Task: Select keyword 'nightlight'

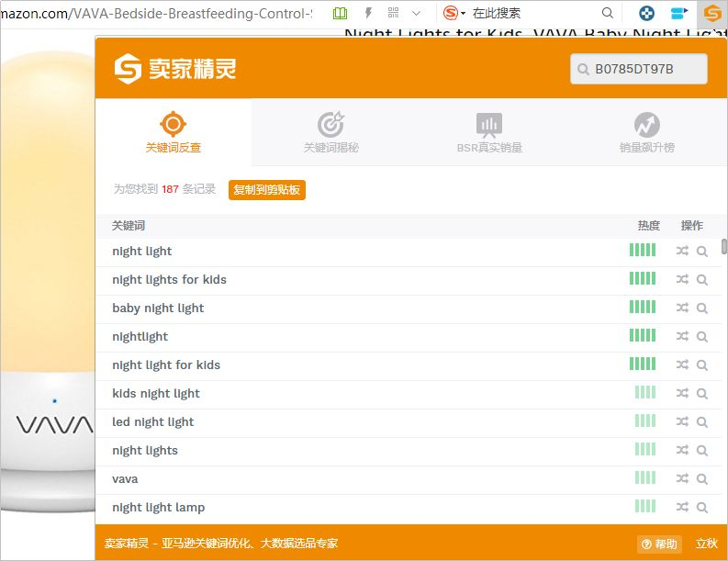Action: point(140,336)
